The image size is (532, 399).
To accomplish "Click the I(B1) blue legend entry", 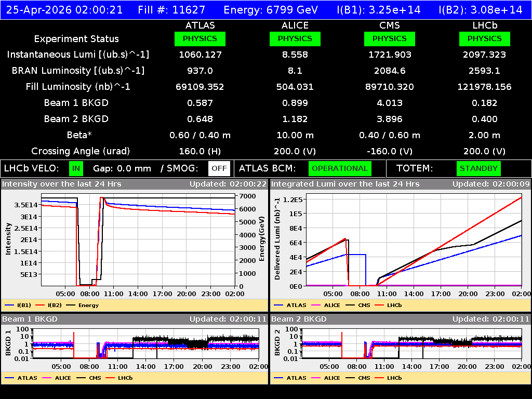I will click(18, 305).
